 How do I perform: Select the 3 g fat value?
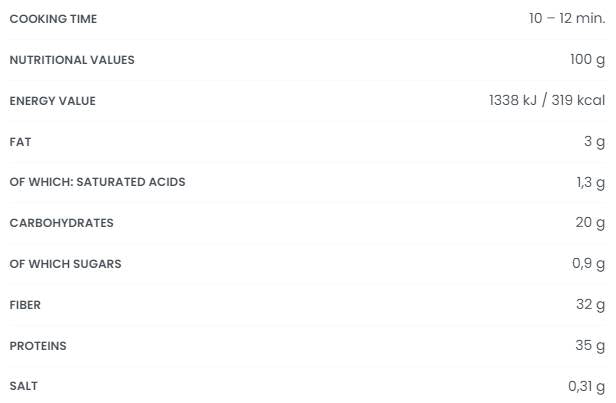(594, 142)
